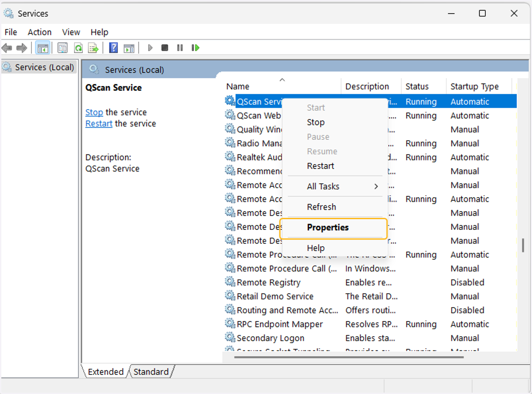
Task: Click the gear icon beside Remote Registry
Action: (230, 281)
